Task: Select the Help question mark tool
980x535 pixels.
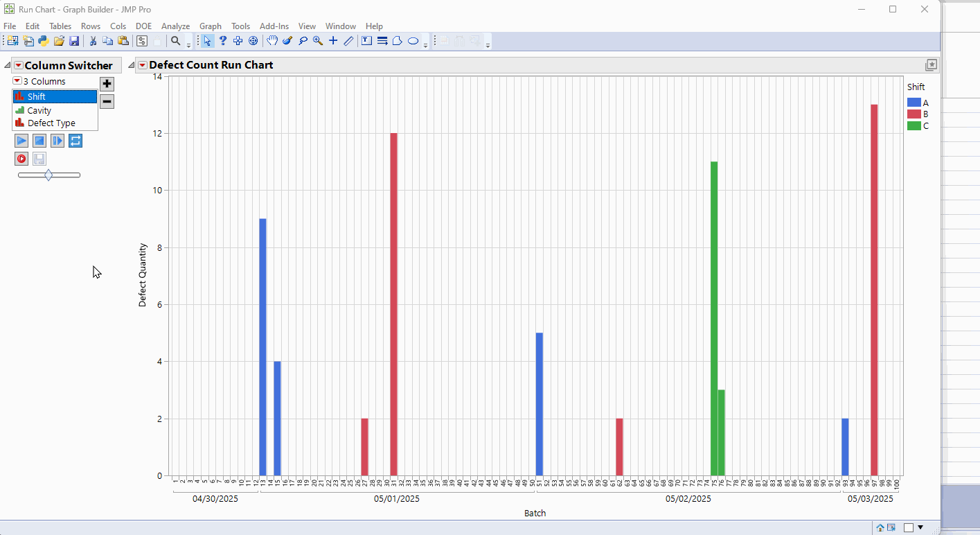Action: 222,41
